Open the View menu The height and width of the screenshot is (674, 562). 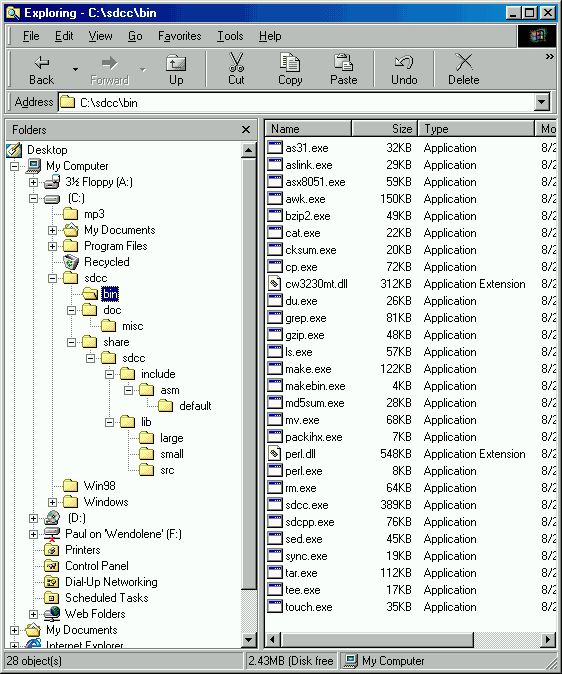pos(100,36)
